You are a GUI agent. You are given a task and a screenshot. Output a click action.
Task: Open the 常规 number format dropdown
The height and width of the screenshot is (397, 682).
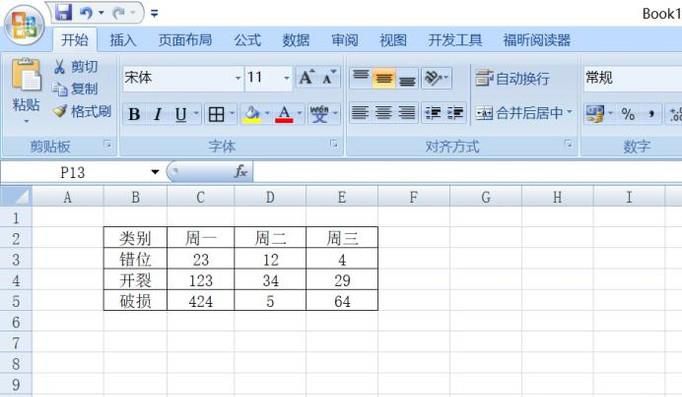pyautogui.click(x=633, y=78)
